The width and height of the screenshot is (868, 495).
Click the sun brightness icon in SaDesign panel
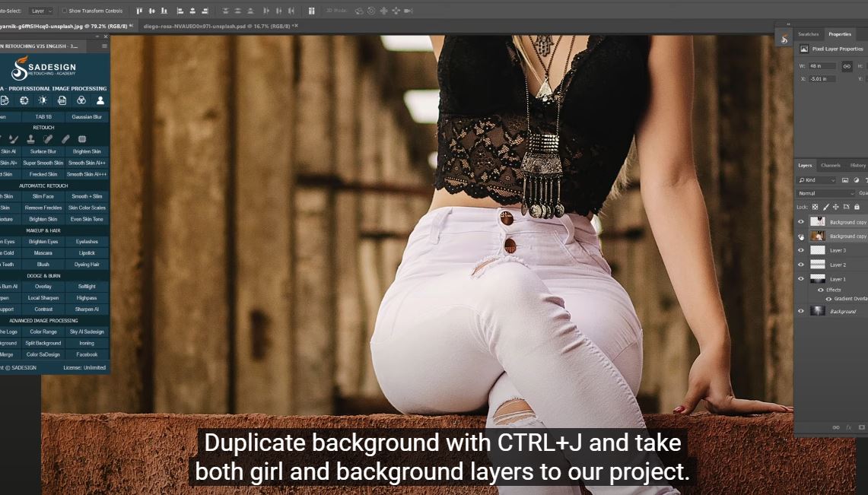click(x=43, y=100)
